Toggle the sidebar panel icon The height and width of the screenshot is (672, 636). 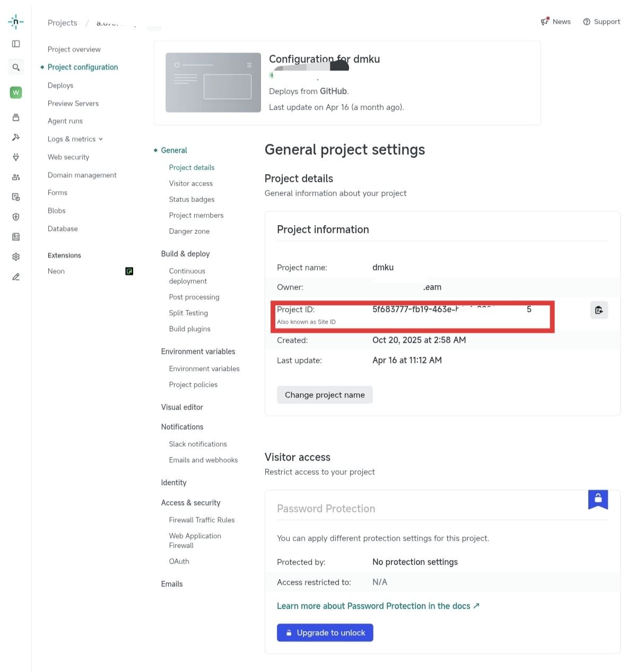(16, 44)
